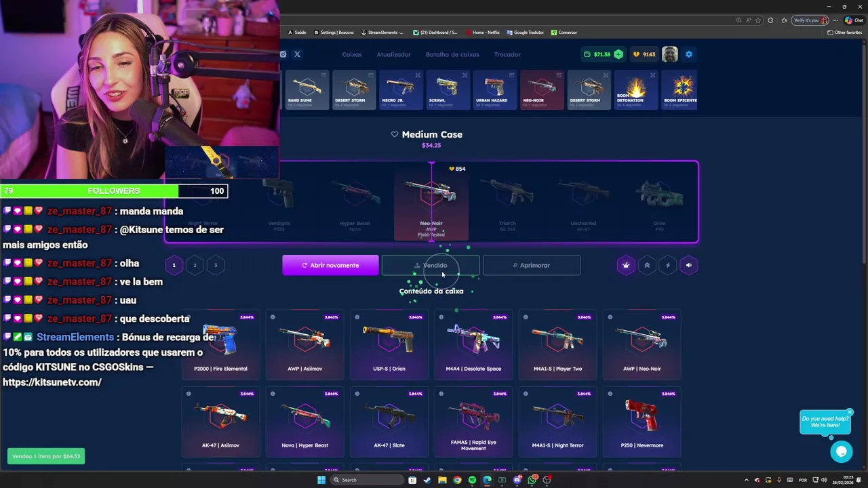Image resolution: width=868 pixels, height=488 pixels.
Task: Open the Google Tradutor bookmark
Action: tap(525, 33)
